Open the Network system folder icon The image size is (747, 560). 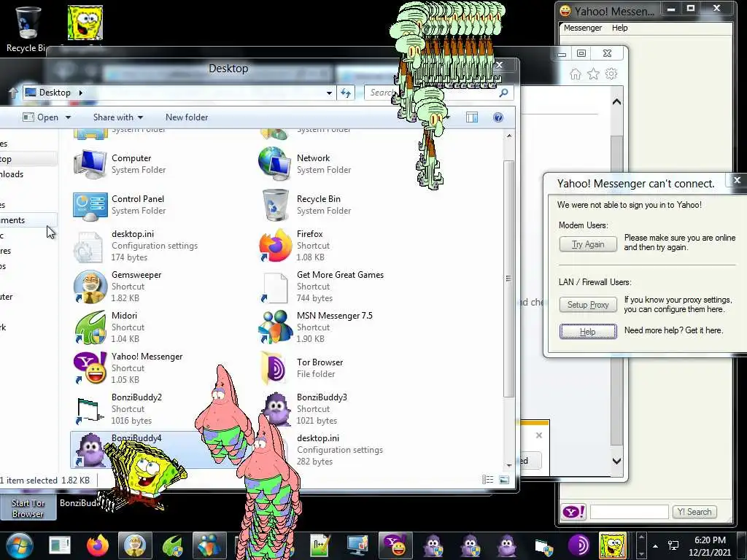coord(274,164)
